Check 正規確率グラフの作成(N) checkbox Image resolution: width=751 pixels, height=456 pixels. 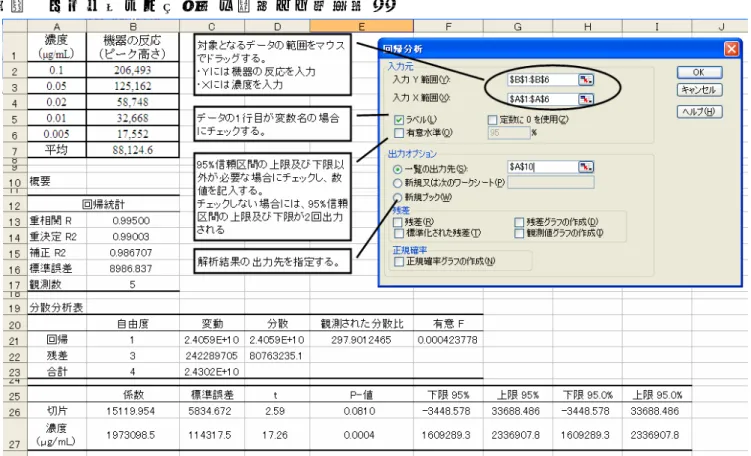[398, 262]
